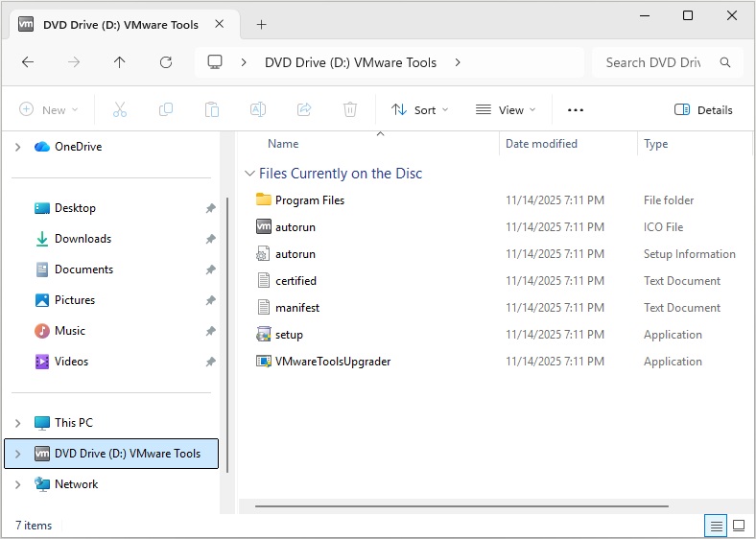Click the date modified of the setup row
The height and width of the screenshot is (539, 756).
pos(555,335)
